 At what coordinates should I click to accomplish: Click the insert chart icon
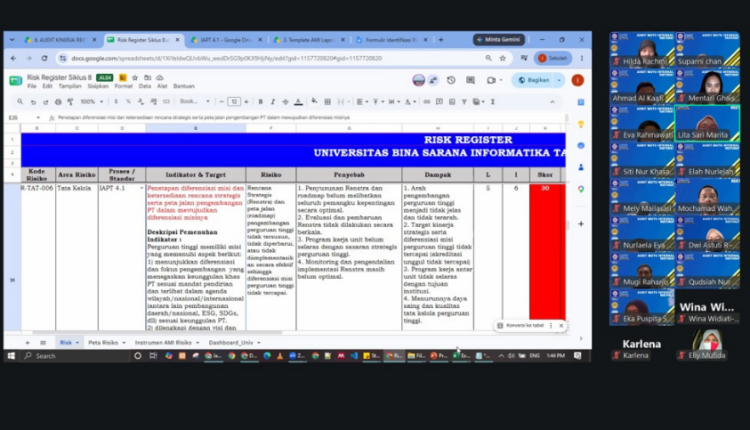452,102
